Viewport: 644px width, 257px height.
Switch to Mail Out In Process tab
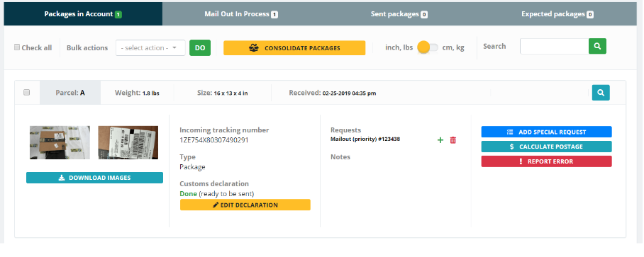coord(241,14)
